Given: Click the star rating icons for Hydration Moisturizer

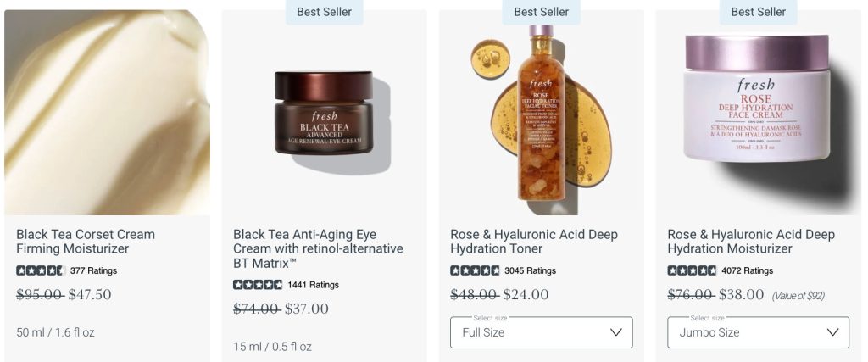Looking at the screenshot, I should (x=692, y=270).
